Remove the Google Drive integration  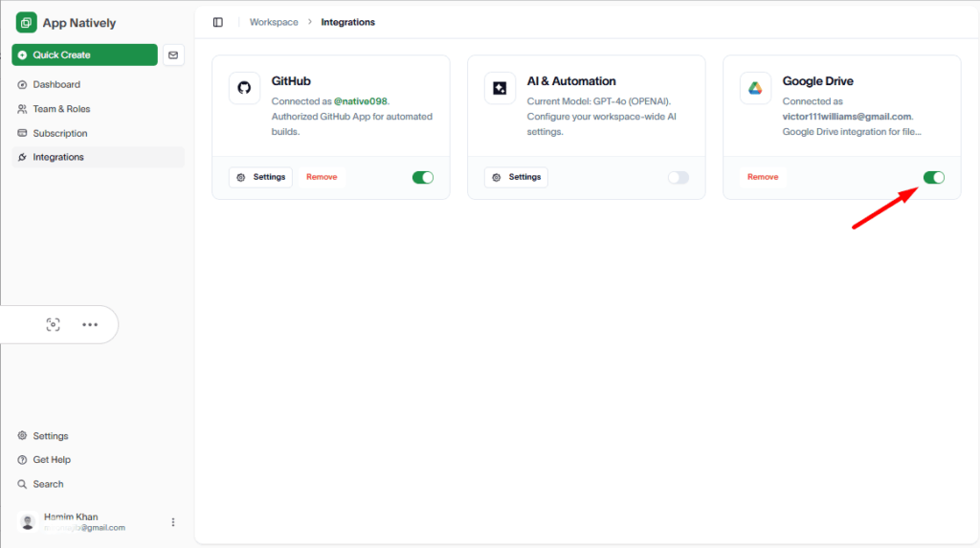point(763,178)
